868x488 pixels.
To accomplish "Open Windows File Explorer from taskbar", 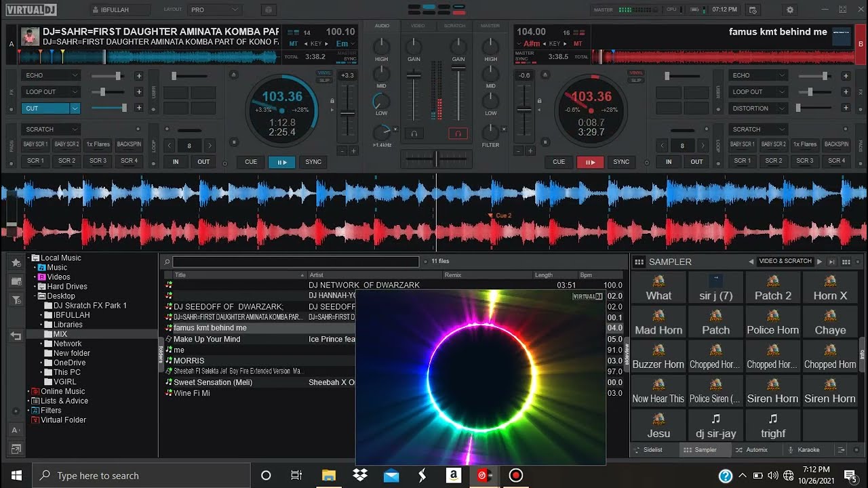I will [328, 475].
